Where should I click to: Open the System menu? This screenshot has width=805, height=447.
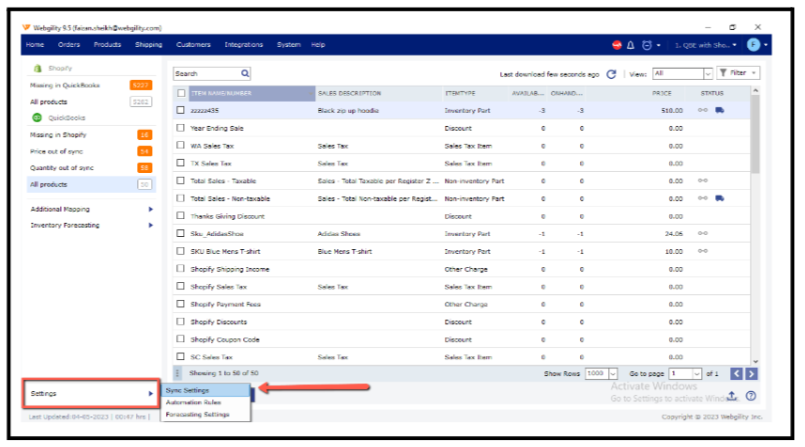(x=289, y=45)
